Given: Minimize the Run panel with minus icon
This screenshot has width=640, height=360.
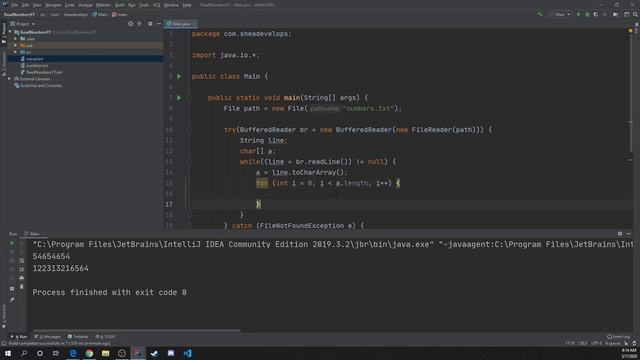Looking at the screenshot, I should [x=629, y=234].
